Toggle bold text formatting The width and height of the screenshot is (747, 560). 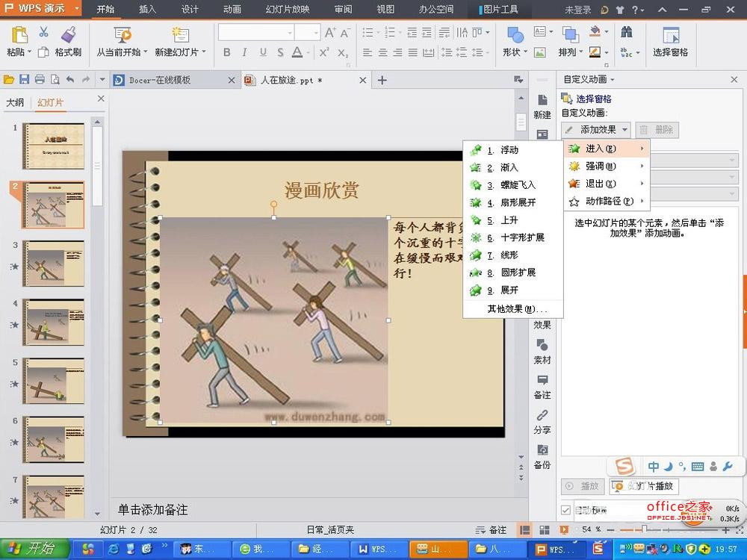227,52
